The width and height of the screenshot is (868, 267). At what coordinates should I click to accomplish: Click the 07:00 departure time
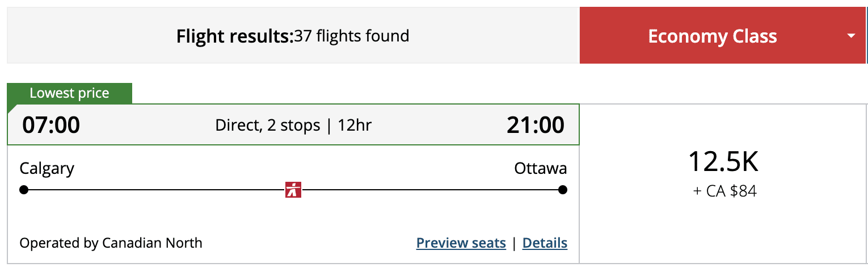pos(51,125)
